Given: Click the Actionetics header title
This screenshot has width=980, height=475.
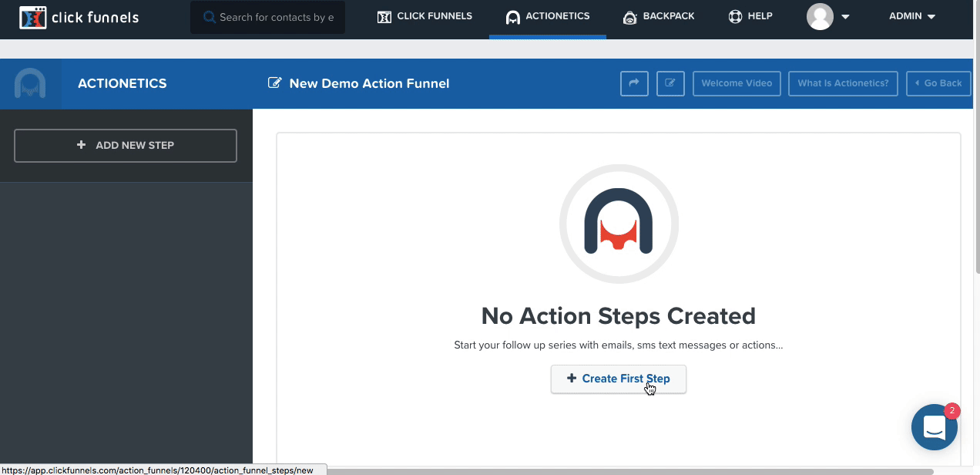Looking at the screenshot, I should pos(122,83).
